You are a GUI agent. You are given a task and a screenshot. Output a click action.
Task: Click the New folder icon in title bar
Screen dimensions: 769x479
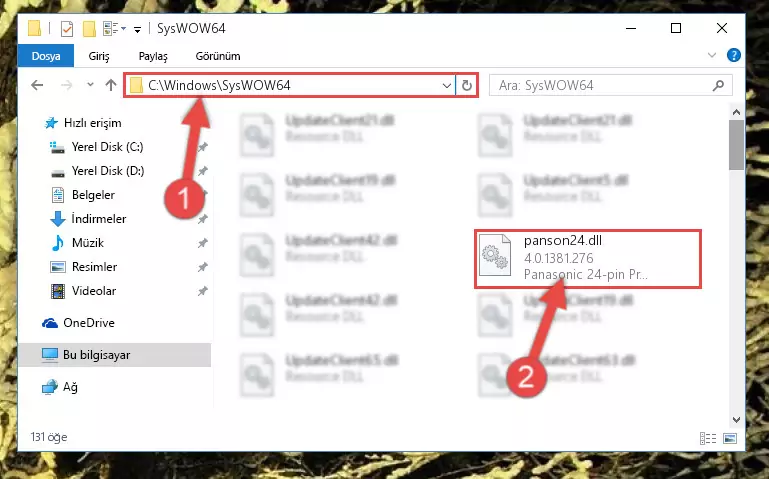click(x=89, y=29)
